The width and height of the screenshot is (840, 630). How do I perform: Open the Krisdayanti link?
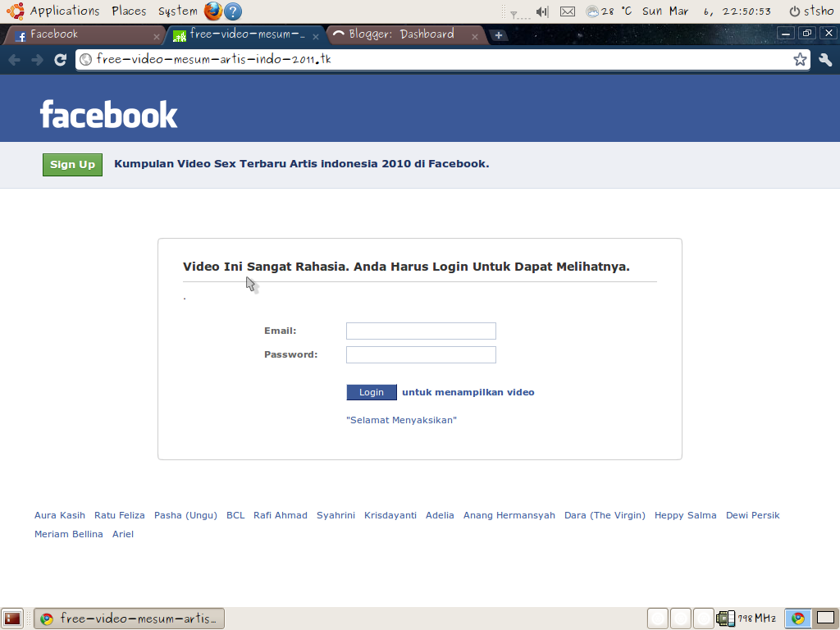[x=390, y=515]
